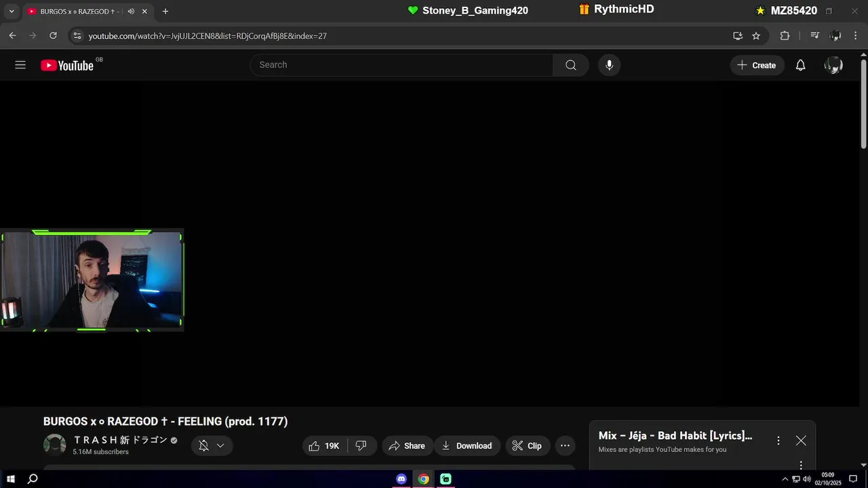Open Windows taskbar search
Image resolution: width=868 pixels, height=488 pixels.
pyautogui.click(x=32, y=479)
